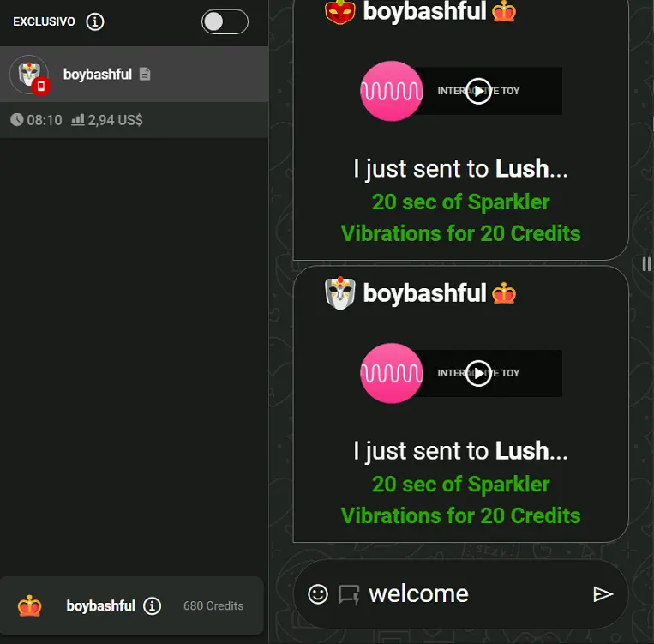Send the welcome message

pyautogui.click(x=603, y=594)
